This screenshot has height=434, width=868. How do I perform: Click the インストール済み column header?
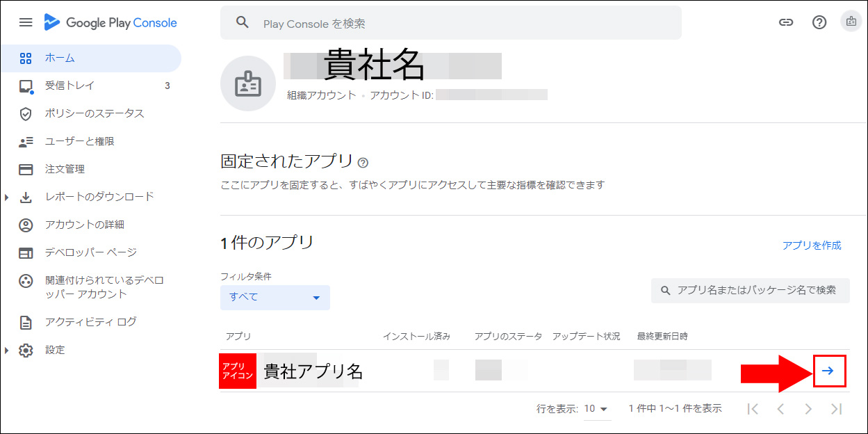(417, 336)
